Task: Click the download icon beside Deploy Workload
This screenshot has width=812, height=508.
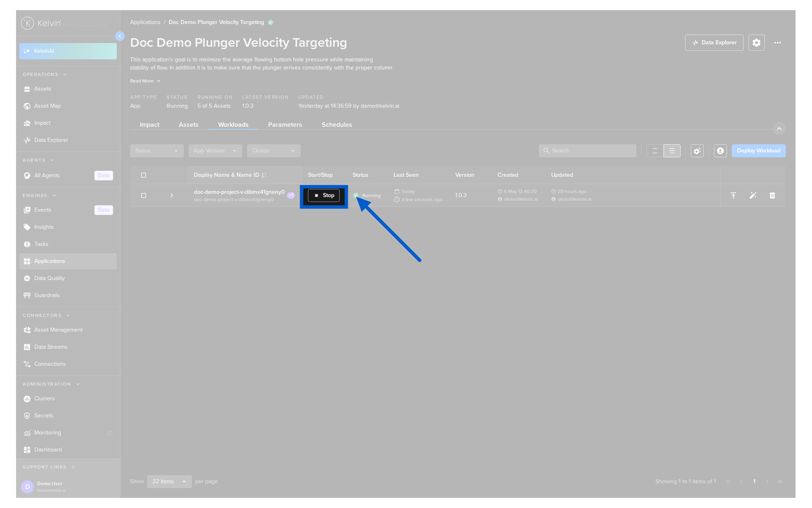Action: 720,151
